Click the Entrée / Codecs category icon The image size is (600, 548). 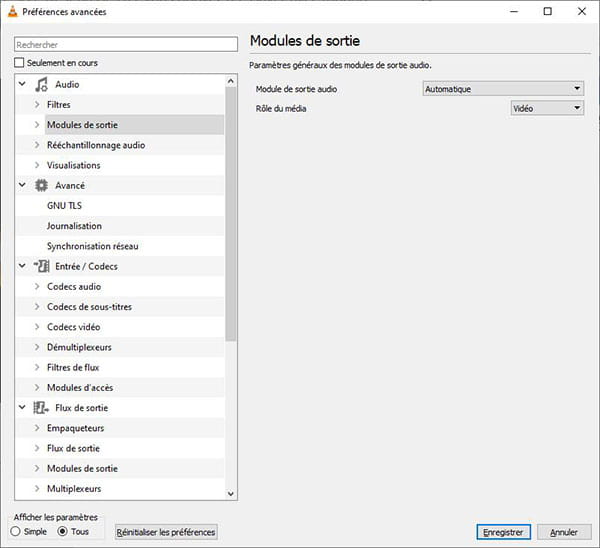(41, 266)
